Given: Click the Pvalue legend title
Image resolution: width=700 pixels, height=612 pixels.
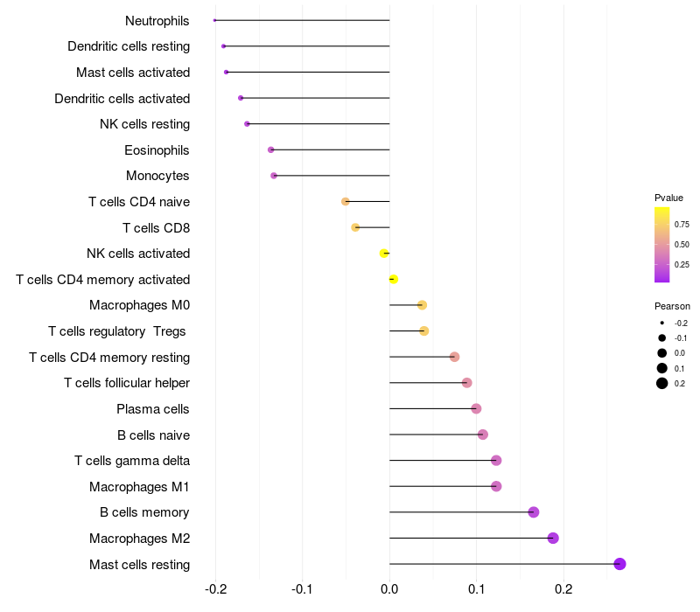Looking at the screenshot, I should tap(668, 198).
